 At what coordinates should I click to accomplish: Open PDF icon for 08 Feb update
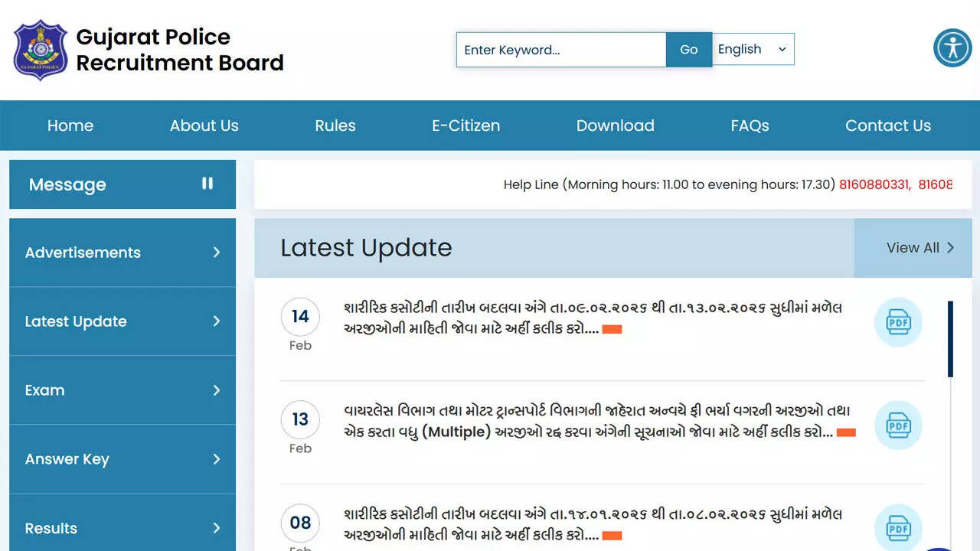[898, 527]
